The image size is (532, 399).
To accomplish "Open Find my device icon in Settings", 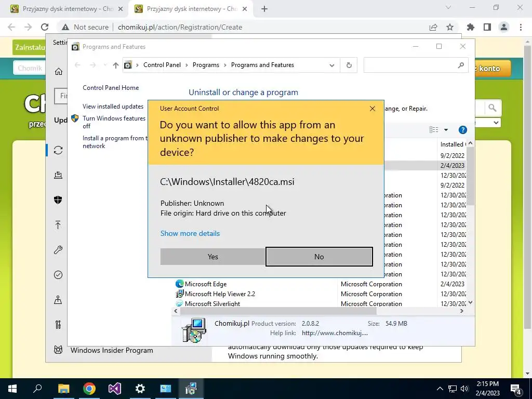I will [58, 300].
